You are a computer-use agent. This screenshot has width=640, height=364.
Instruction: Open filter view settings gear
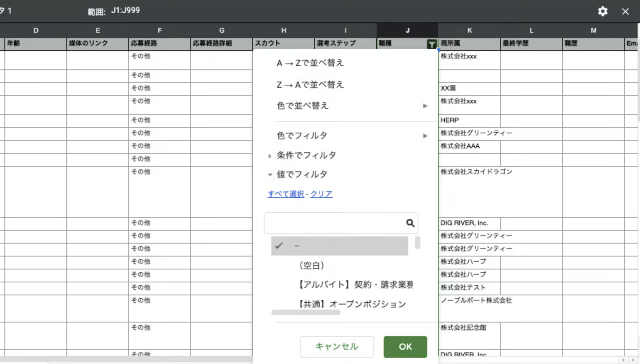(603, 11)
